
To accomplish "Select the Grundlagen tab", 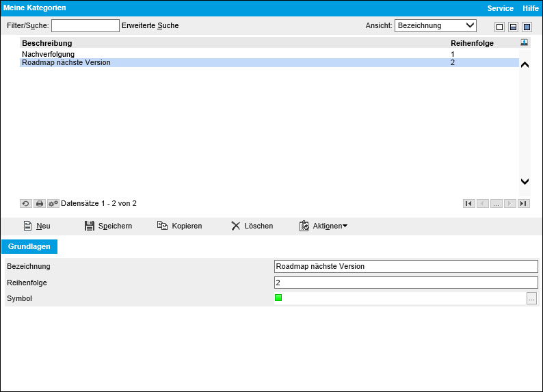I will coord(30,246).
